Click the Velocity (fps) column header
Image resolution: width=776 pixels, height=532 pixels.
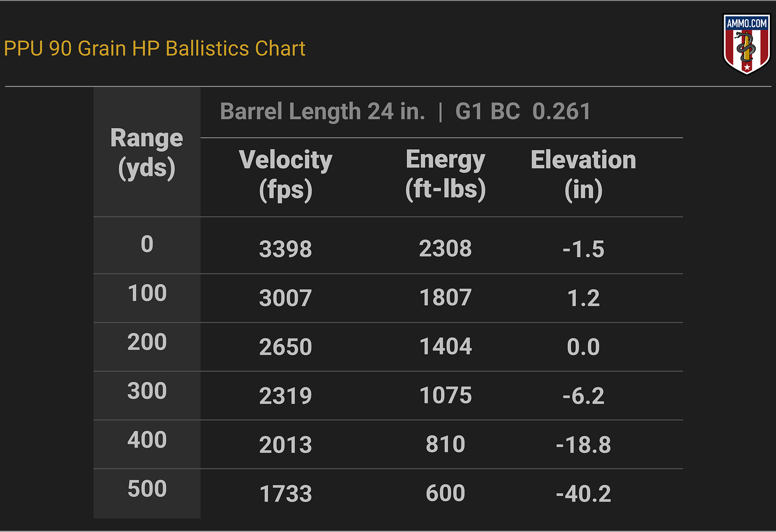[x=286, y=175]
